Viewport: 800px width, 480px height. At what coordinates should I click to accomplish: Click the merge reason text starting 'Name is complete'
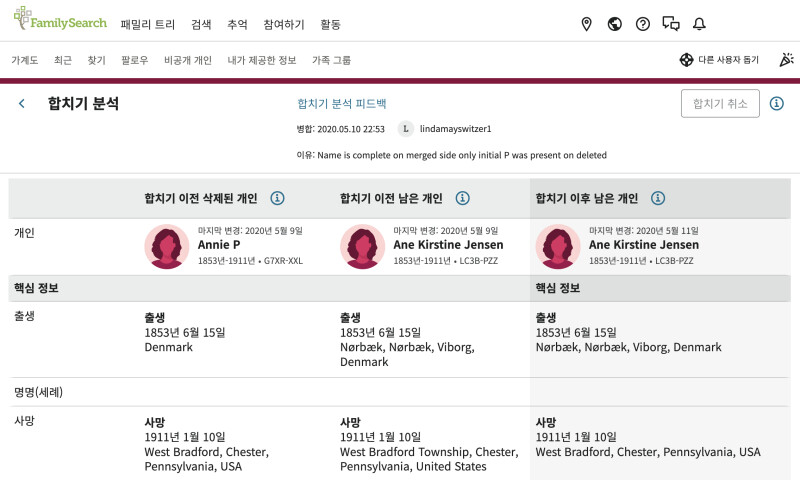[462, 155]
